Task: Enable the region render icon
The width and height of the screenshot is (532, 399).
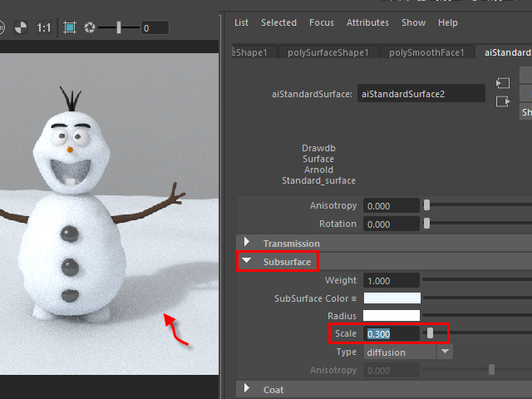Action: click(x=70, y=27)
